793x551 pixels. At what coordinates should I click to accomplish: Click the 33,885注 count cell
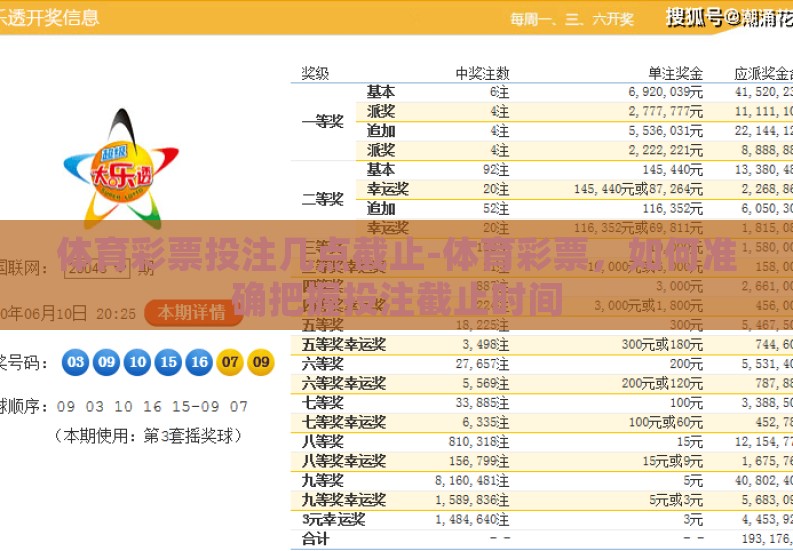[482, 403]
